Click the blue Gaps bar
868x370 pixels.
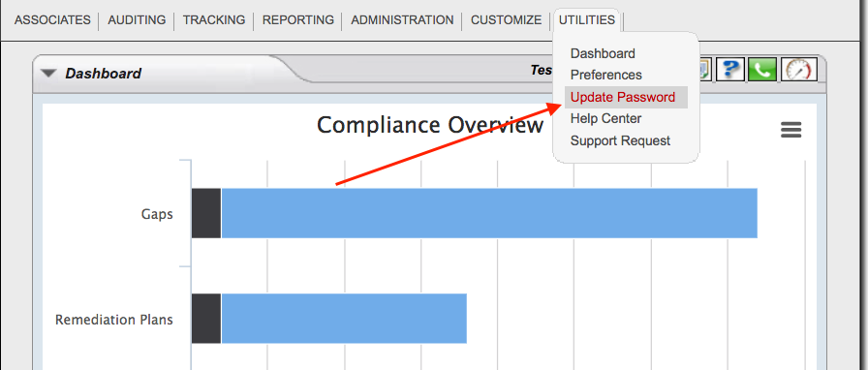(x=489, y=213)
